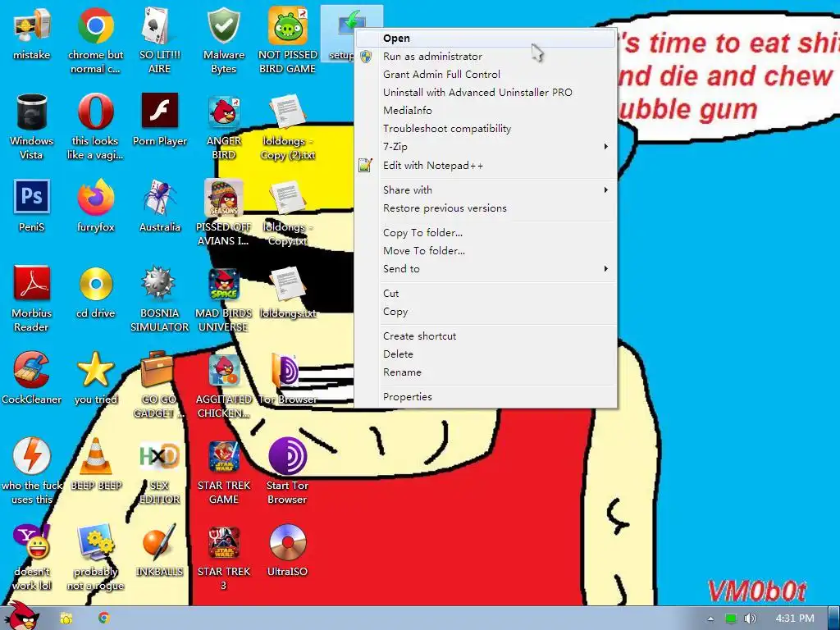This screenshot has width=840, height=630.
Task: Select the 'Start Tor Browser' icon
Action: coord(288,472)
